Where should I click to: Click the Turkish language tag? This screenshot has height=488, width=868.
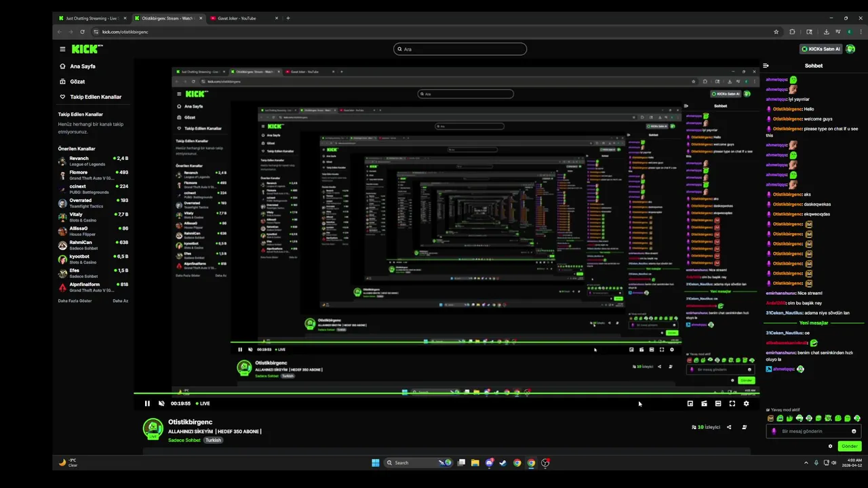click(214, 440)
